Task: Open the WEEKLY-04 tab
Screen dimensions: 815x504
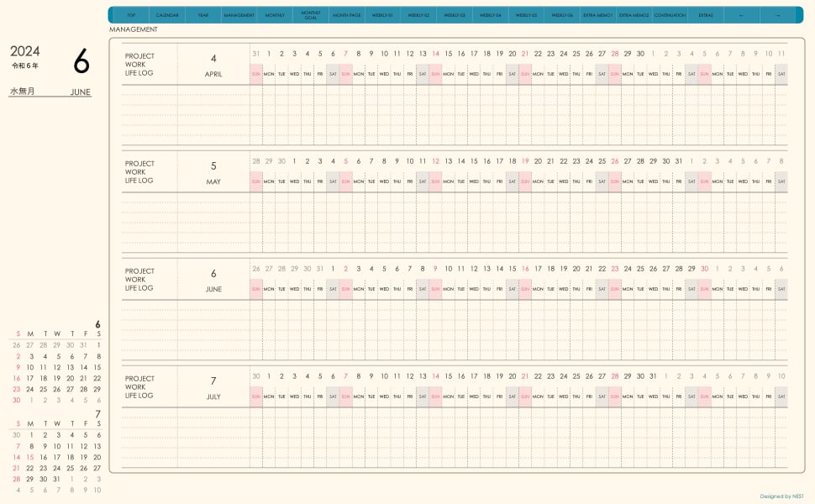Action: click(x=490, y=15)
